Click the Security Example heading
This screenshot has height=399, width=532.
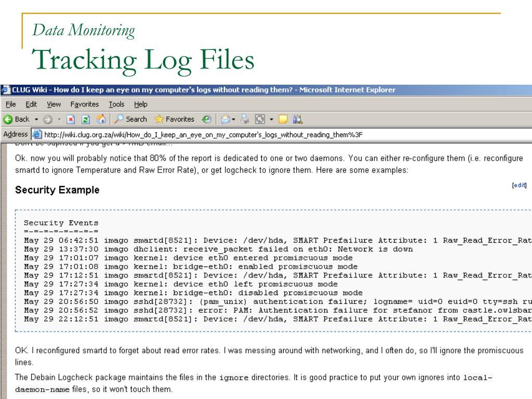[57, 190]
